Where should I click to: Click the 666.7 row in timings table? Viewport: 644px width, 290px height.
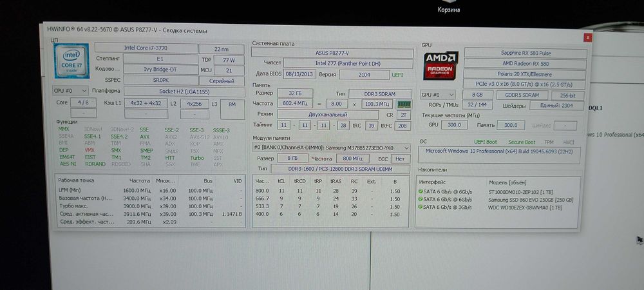[x=330, y=198]
